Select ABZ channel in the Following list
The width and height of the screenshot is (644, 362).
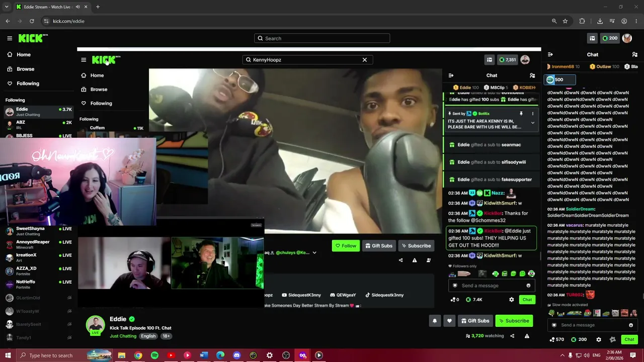coord(38,124)
